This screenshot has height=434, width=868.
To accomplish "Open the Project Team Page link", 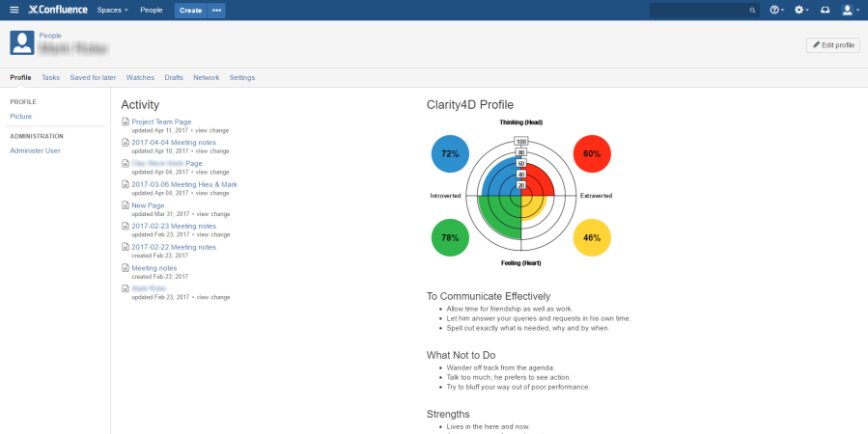I will [x=161, y=122].
